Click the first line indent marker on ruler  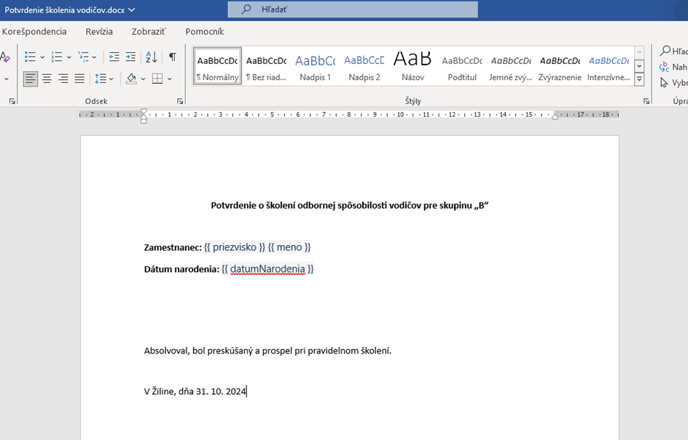click(x=143, y=112)
